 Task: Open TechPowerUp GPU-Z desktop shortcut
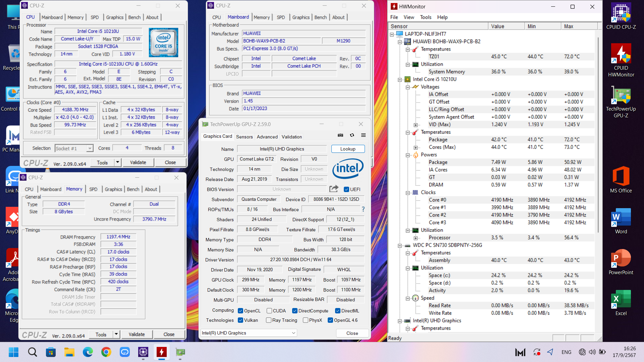(621, 102)
